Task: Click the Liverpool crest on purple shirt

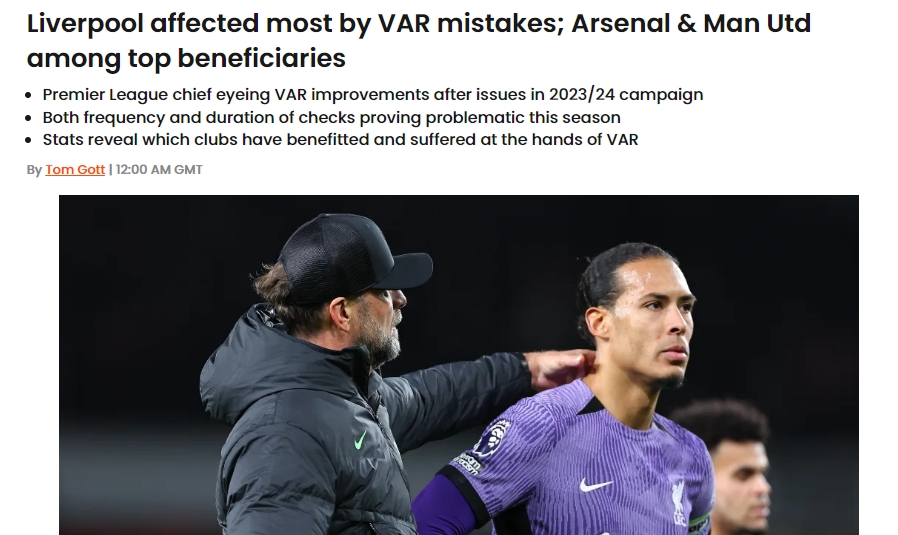Action: (x=679, y=502)
